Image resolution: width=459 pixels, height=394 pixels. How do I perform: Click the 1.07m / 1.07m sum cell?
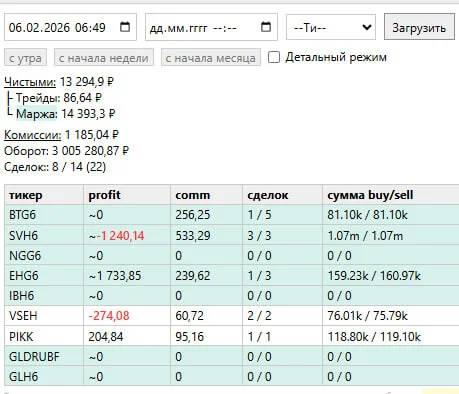(x=391, y=236)
